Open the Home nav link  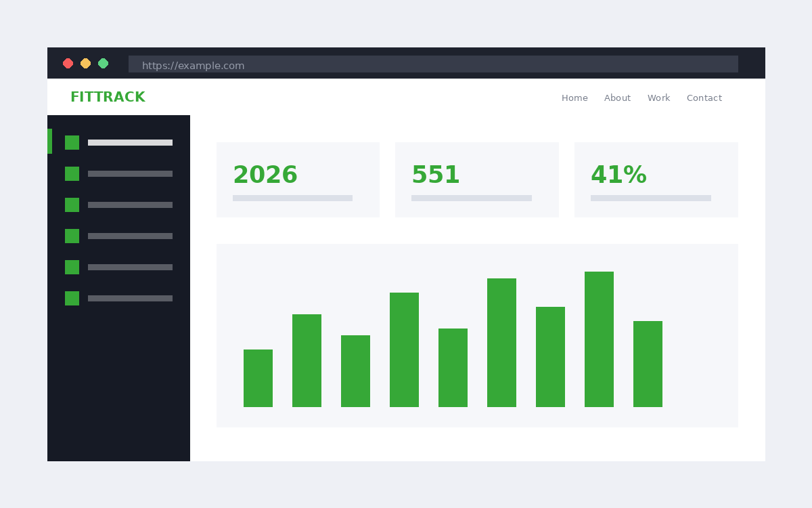[x=574, y=98]
